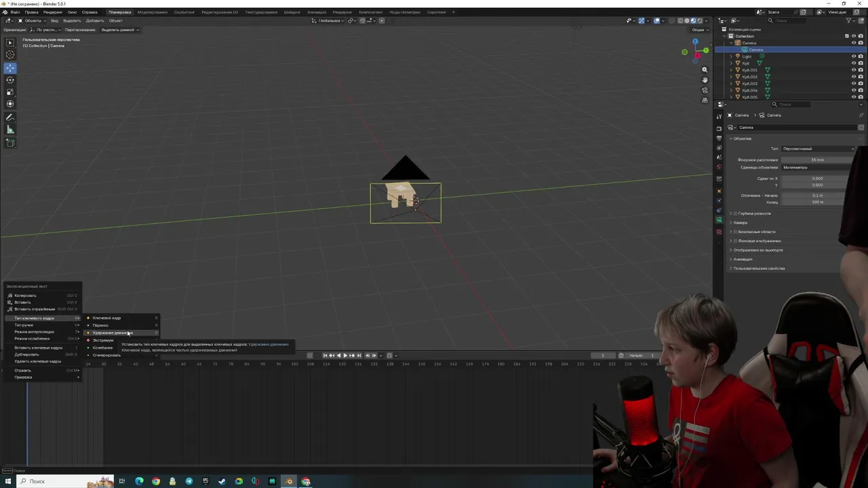868x488 pixels.
Task: Switch to Моделирование workspace tab
Action: tap(153, 12)
